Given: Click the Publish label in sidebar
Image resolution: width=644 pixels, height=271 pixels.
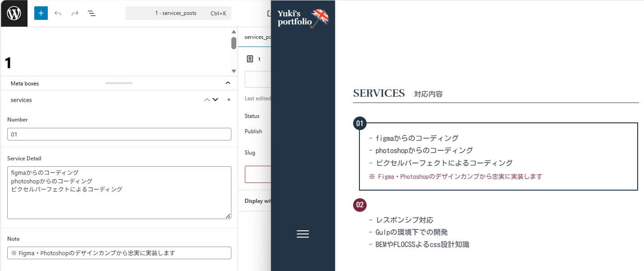Looking at the screenshot, I should (x=253, y=131).
